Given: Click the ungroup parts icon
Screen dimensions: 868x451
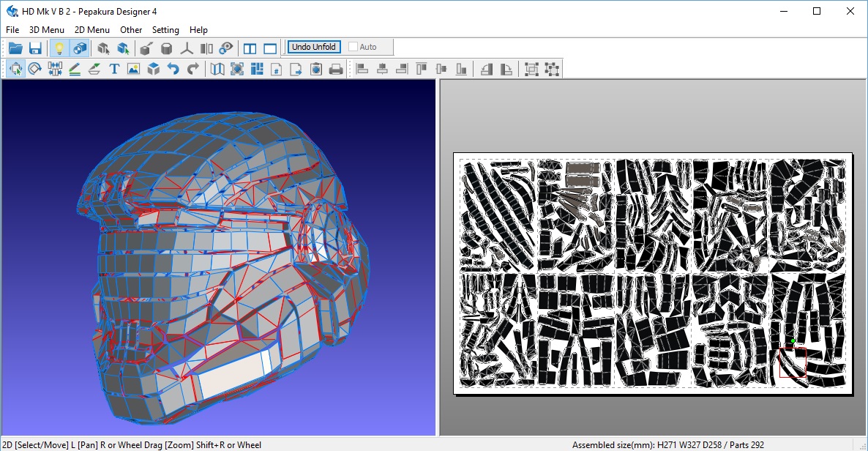Looking at the screenshot, I should (x=551, y=69).
